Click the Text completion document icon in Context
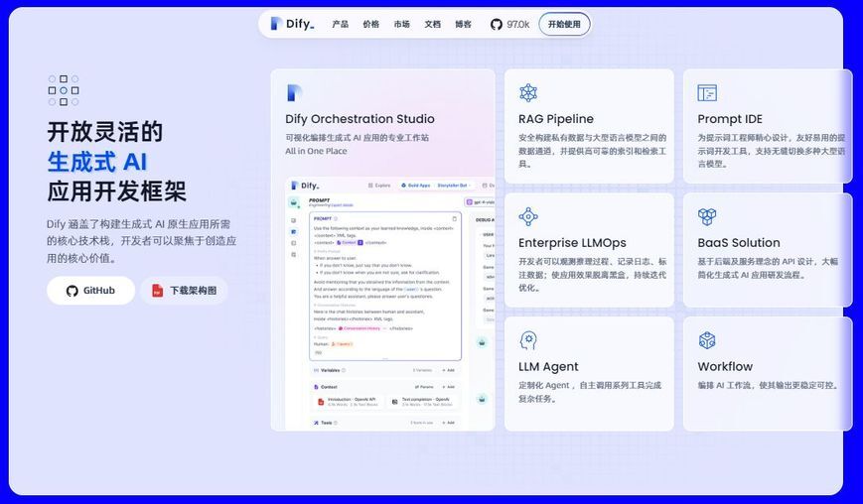Image resolution: width=863 pixels, height=504 pixels. pos(394,402)
